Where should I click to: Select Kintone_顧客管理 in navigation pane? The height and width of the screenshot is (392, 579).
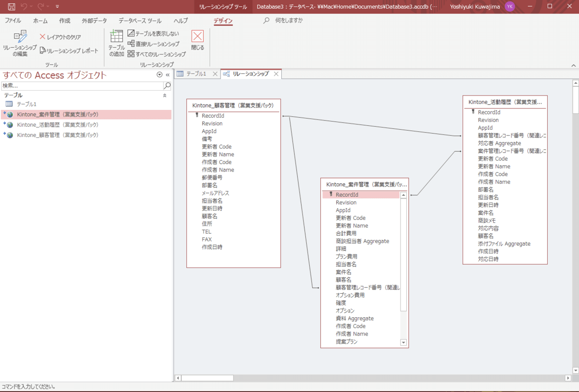(86, 135)
